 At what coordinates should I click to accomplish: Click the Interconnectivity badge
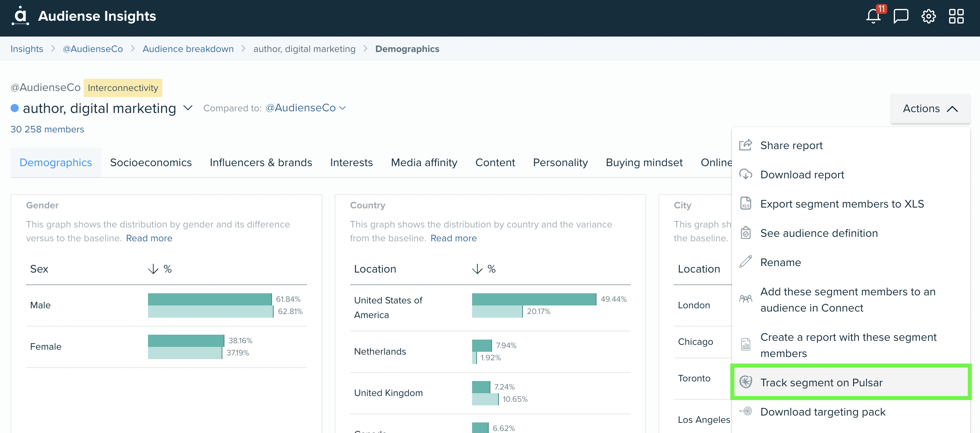pos(123,88)
